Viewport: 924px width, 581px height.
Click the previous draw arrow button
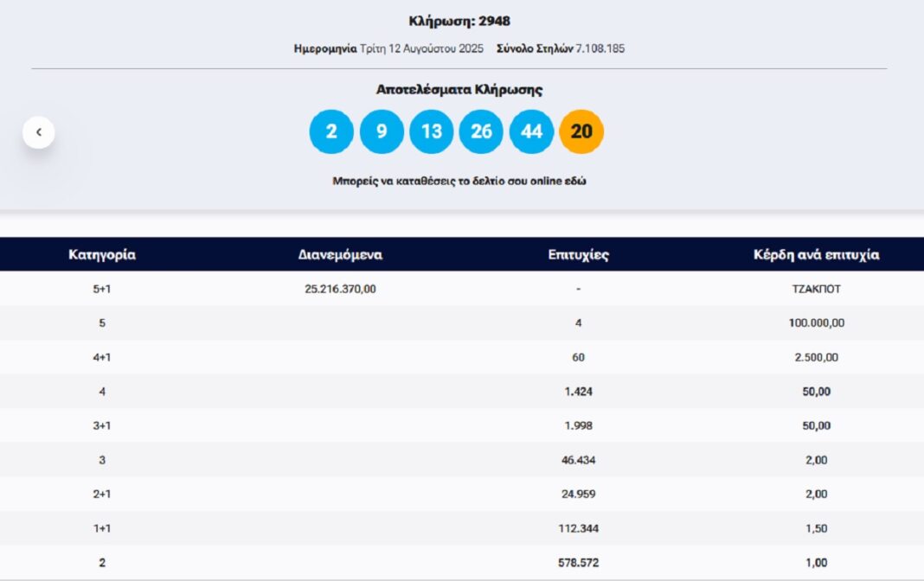[39, 132]
